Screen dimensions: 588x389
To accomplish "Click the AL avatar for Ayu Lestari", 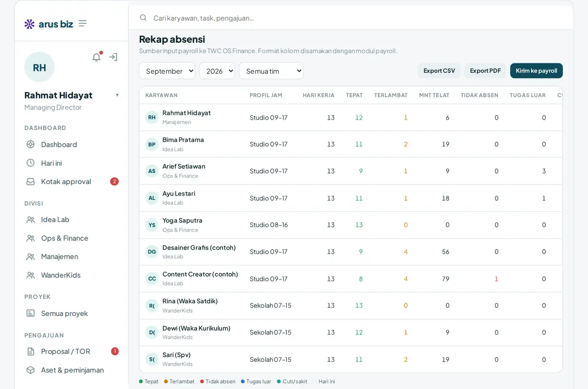I will point(152,198).
